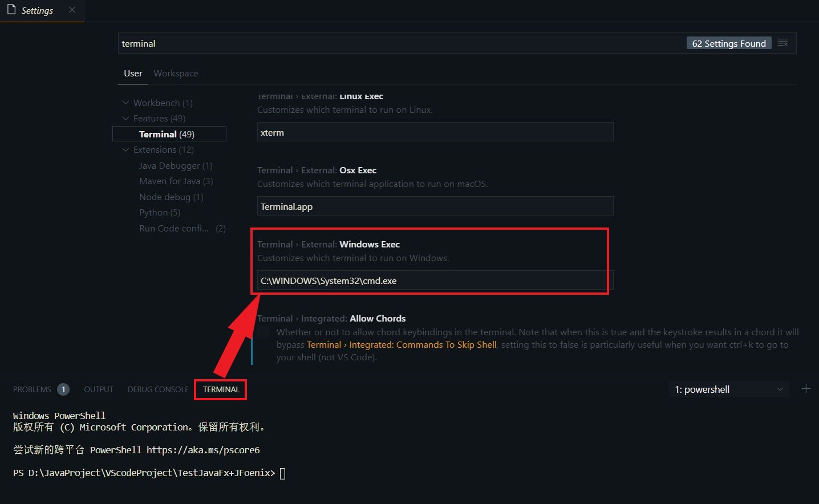Collapse the Features (49) tree section
The height and width of the screenshot is (504, 819).
pos(125,118)
